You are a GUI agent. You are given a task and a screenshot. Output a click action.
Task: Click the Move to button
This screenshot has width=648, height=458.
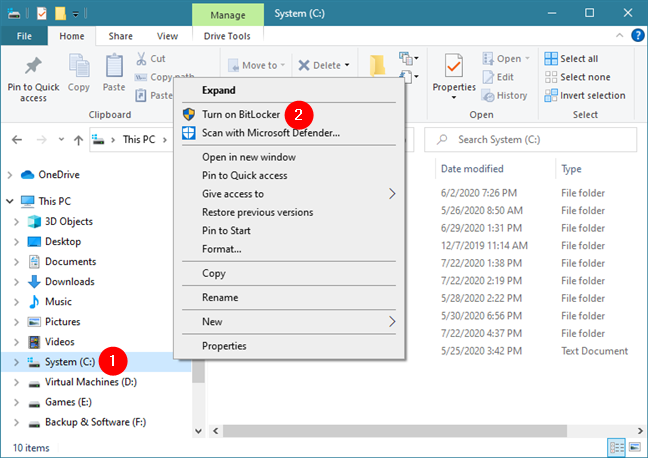(x=256, y=65)
